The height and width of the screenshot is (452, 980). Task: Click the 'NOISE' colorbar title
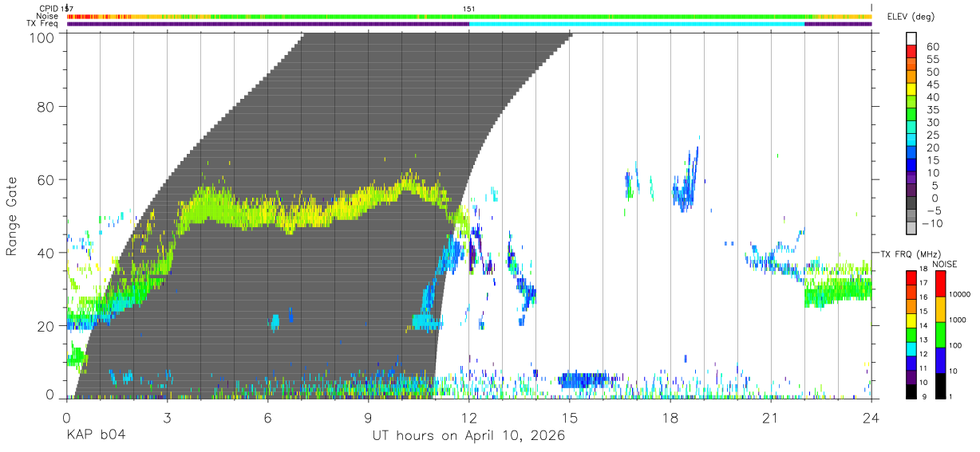point(945,264)
